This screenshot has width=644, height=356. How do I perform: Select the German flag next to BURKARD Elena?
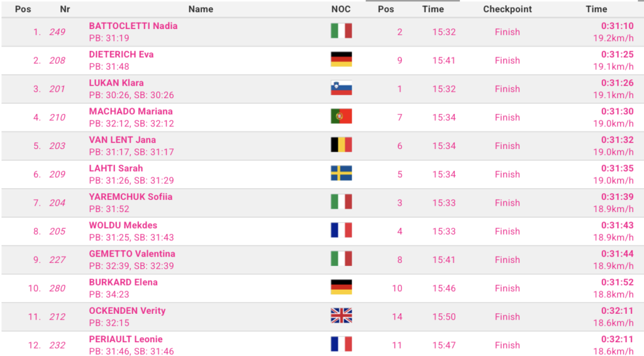[341, 287]
